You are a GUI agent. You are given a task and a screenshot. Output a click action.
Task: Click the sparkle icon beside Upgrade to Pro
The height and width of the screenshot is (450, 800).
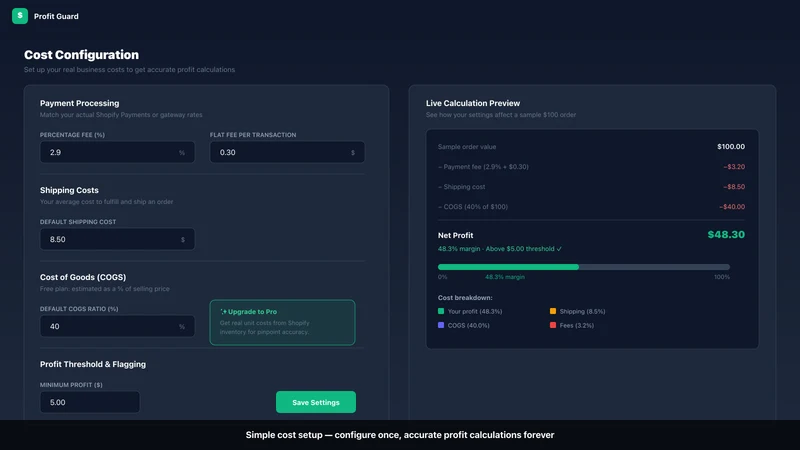[223, 311]
